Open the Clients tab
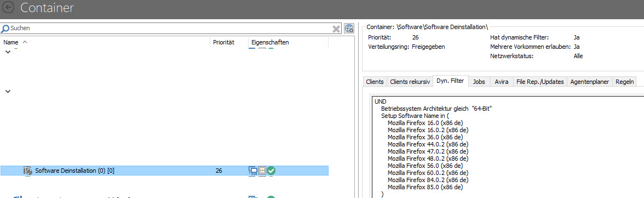Screen dimensions: 644x198 point(375,82)
